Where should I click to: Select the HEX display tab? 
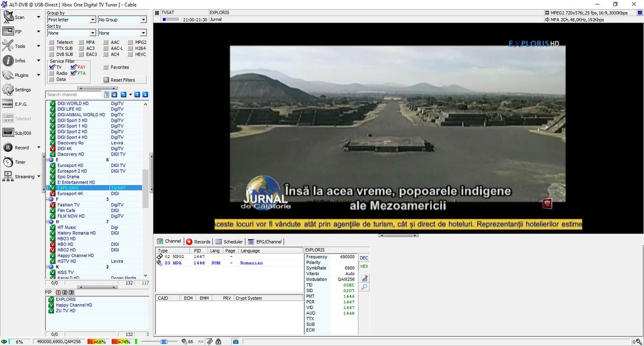(364, 267)
